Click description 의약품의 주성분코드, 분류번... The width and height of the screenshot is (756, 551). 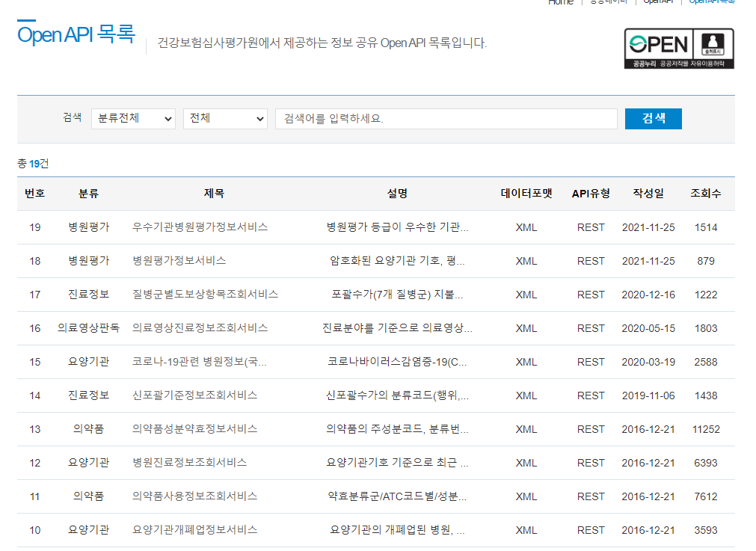[x=397, y=429]
